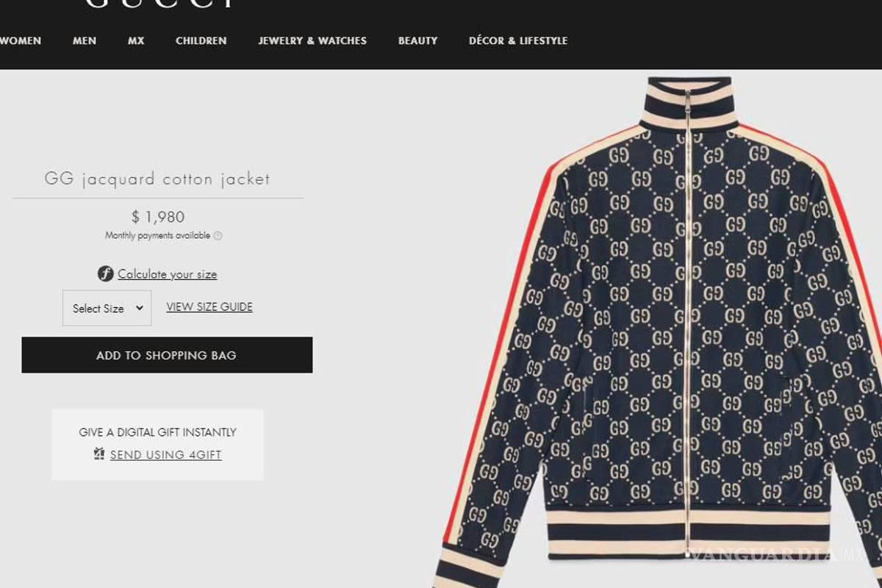Click the info icon after Monthly payments available
The width and height of the screenshot is (882, 588).
tap(218, 235)
